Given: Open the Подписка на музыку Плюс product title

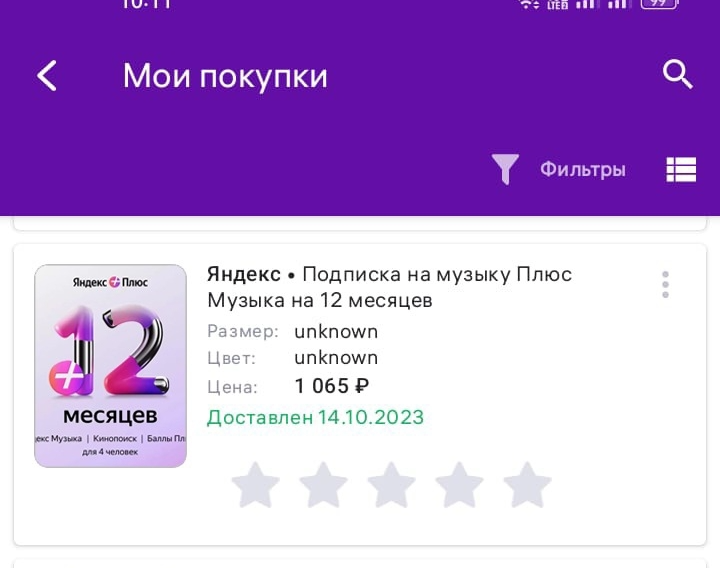Looking at the screenshot, I should click(389, 287).
